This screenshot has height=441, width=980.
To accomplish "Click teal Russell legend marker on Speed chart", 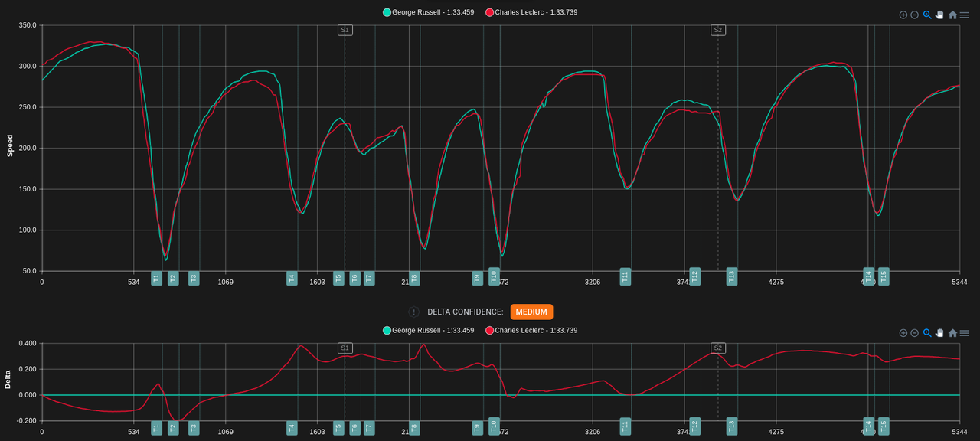I will [x=387, y=12].
